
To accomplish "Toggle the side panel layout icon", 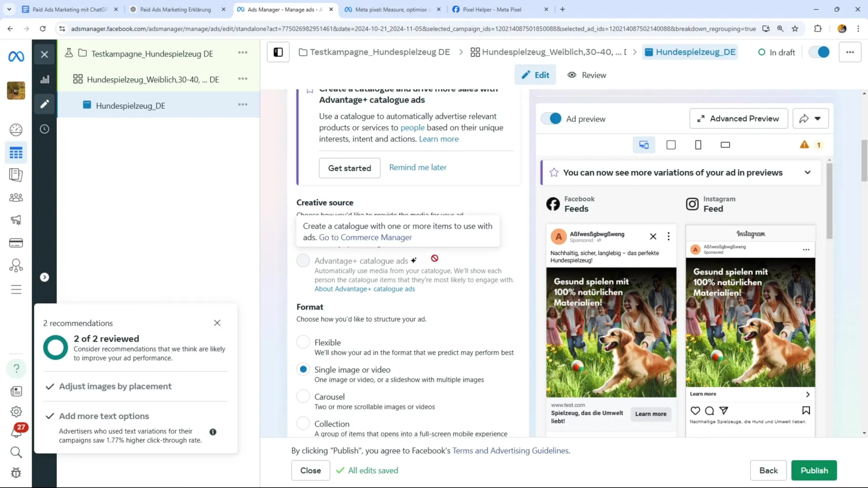I will tap(278, 52).
